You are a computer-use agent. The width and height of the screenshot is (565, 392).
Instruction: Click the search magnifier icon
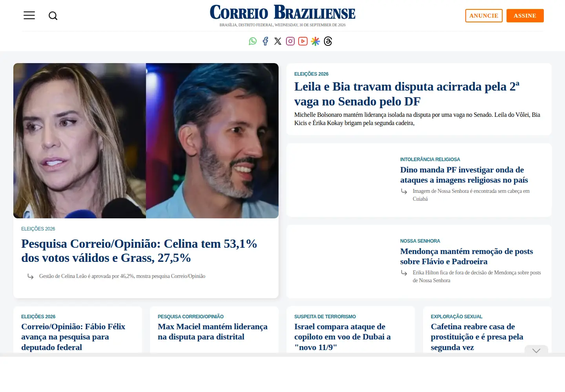53,16
